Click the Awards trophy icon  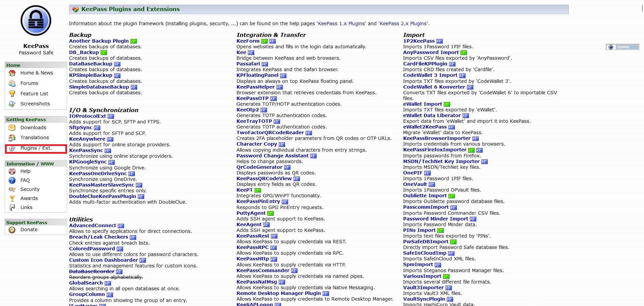12,199
